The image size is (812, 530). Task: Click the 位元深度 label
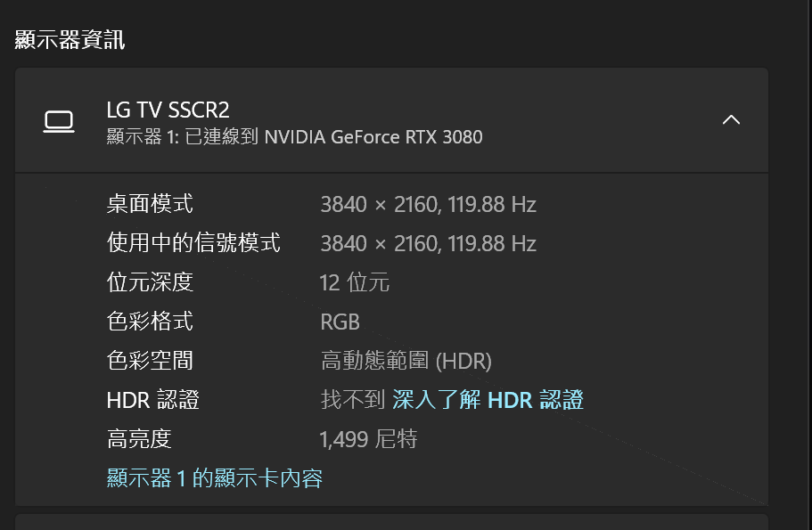[150, 282]
